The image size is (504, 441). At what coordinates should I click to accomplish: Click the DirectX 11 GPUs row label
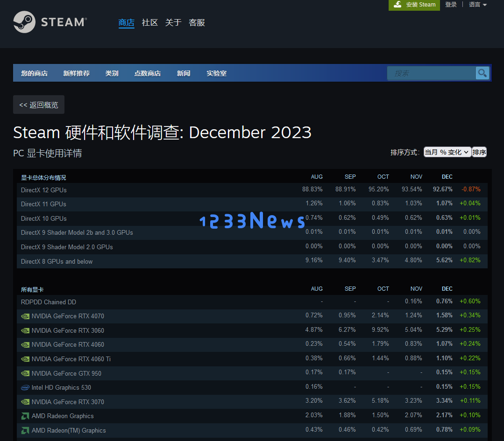(43, 204)
